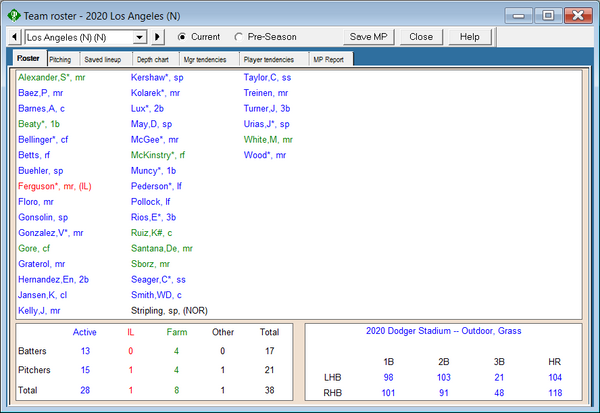Maximize the Team roster window
The height and width of the screenshot is (413, 600).
point(547,14)
